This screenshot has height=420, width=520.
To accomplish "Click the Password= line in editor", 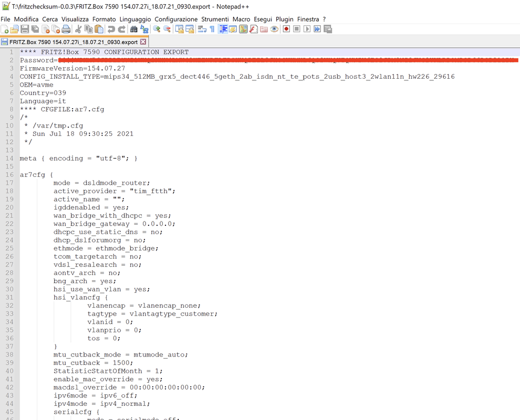I will [x=269, y=60].
